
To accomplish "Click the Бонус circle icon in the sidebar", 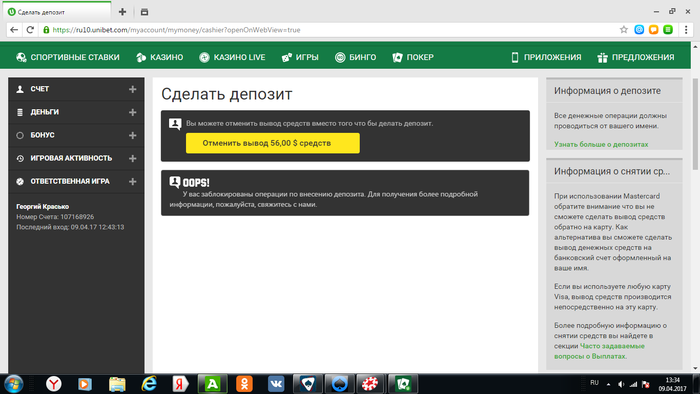I will 20,135.
